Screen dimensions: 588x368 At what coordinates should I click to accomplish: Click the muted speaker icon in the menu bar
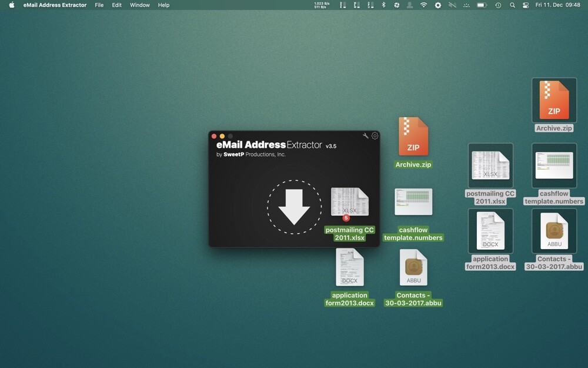(x=452, y=5)
